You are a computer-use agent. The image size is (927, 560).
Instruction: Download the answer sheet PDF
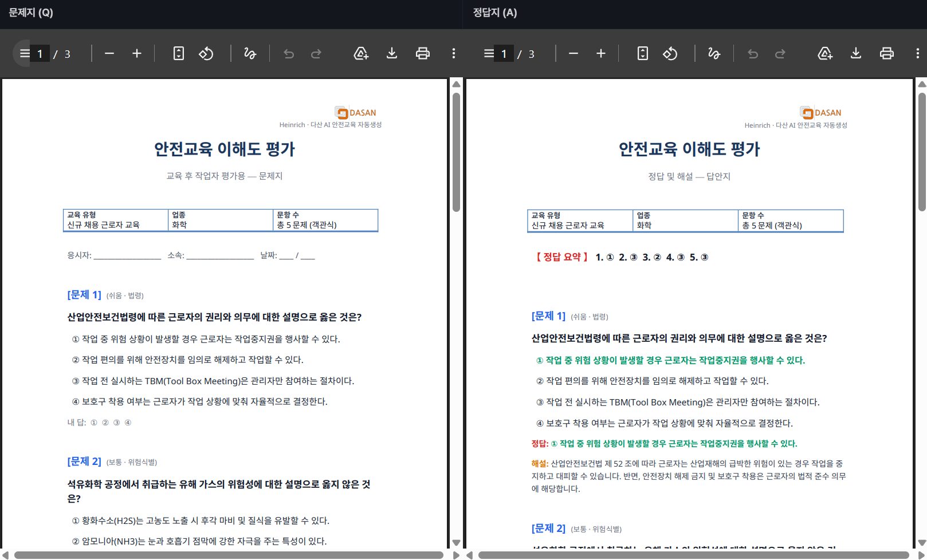click(x=856, y=54)
